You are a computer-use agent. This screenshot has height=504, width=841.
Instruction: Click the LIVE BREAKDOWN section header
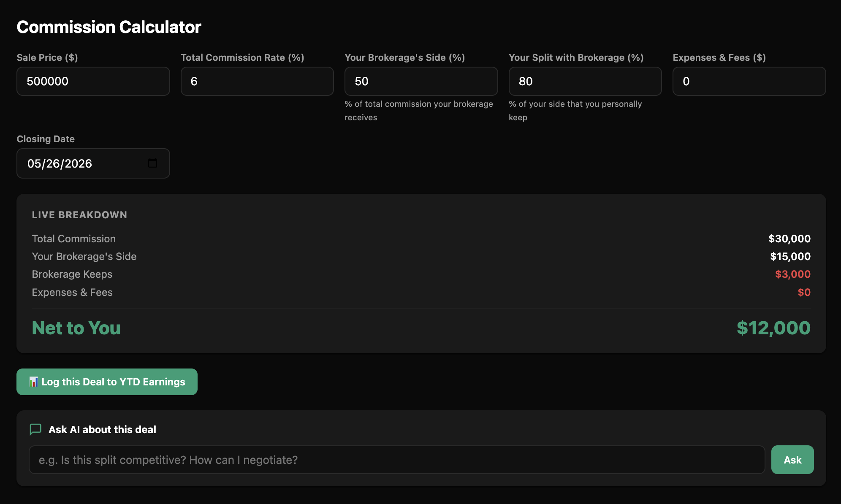pyautogui.click(x=79, y=215)
